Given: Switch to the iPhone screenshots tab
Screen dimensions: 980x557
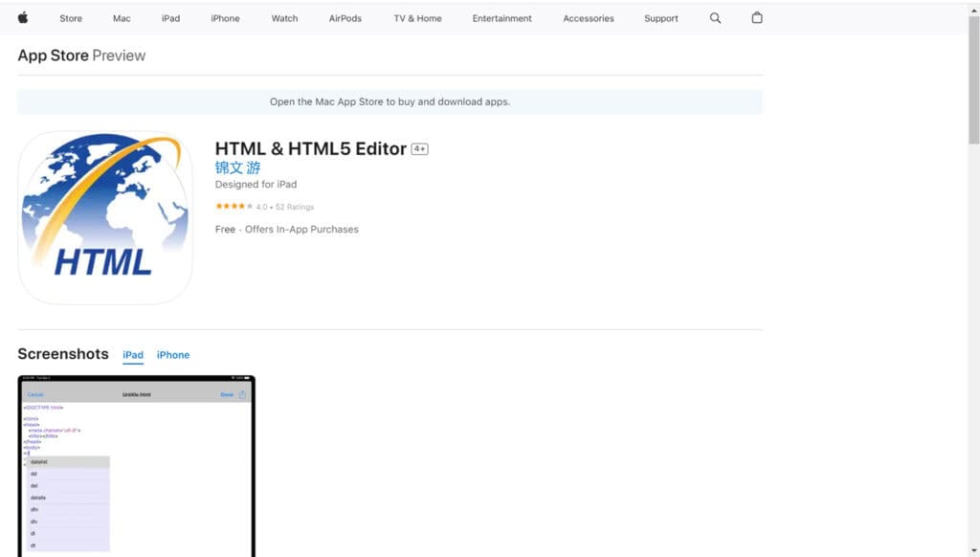Looking at the screenshot, I should point(173,354).
